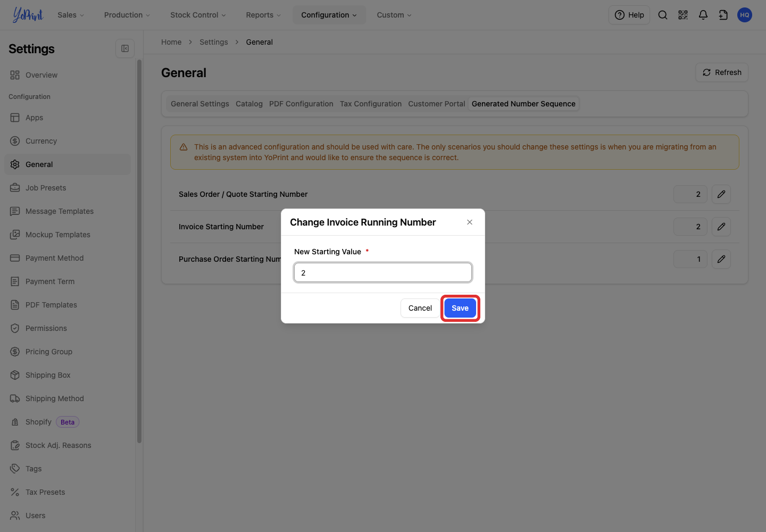This screenshot has width=766, height=532.
Task: Open Shipping Box settings
Action: [x=68, y=375]
